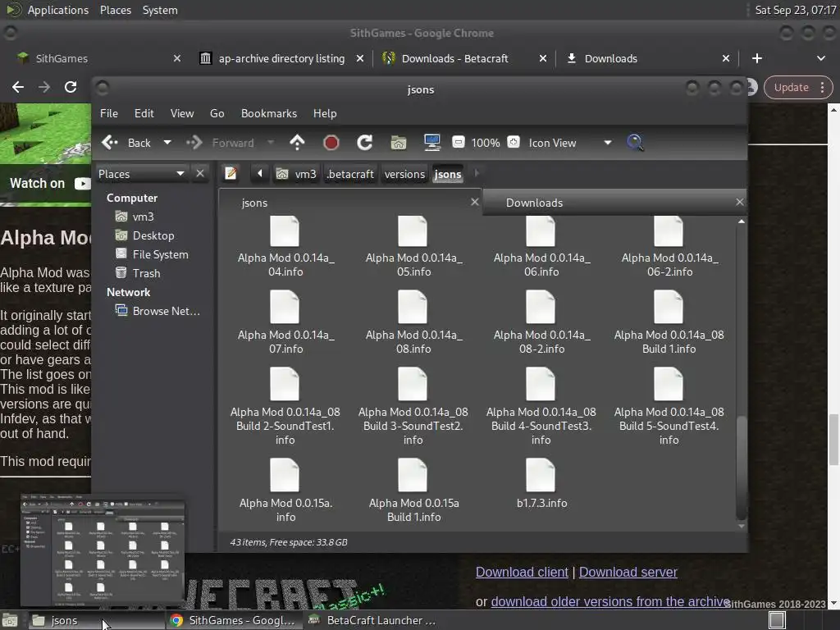Select file Build 5-SoundTest4.info
The image size is (840, 630).
click(669, 407)
